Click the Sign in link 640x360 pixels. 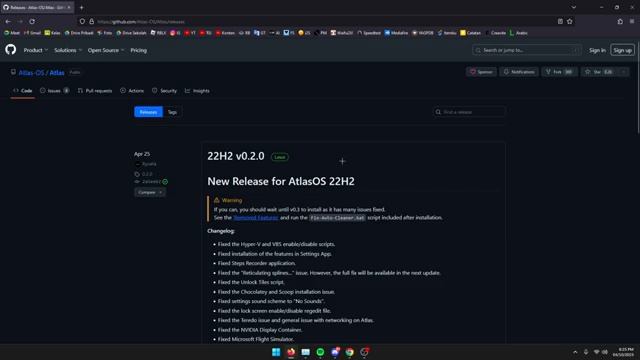pos(597,50)
